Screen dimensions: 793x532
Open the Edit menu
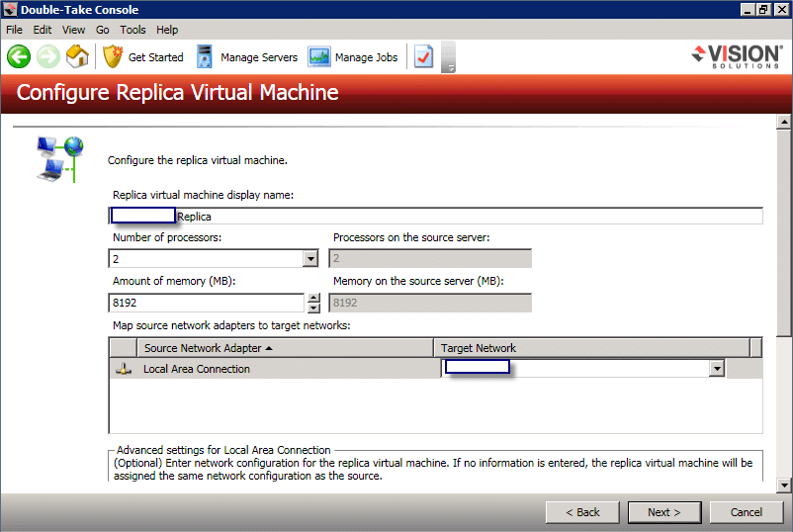43,30
